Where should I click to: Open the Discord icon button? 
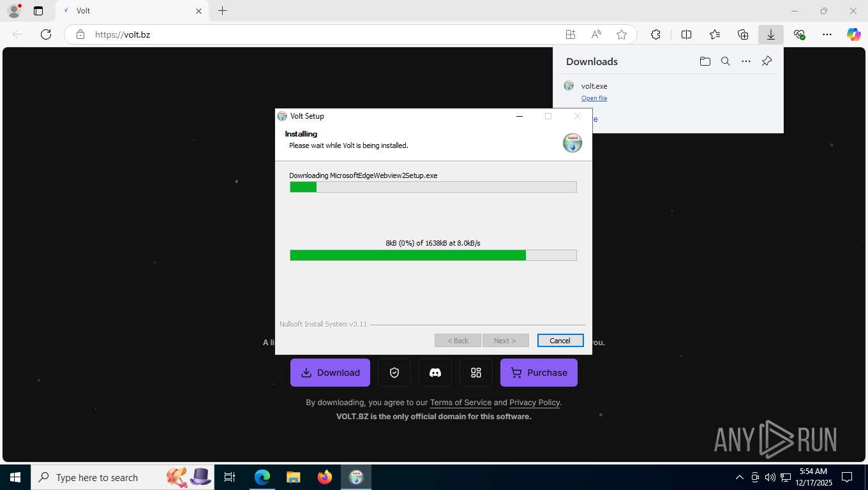click(x=435, y=373)
